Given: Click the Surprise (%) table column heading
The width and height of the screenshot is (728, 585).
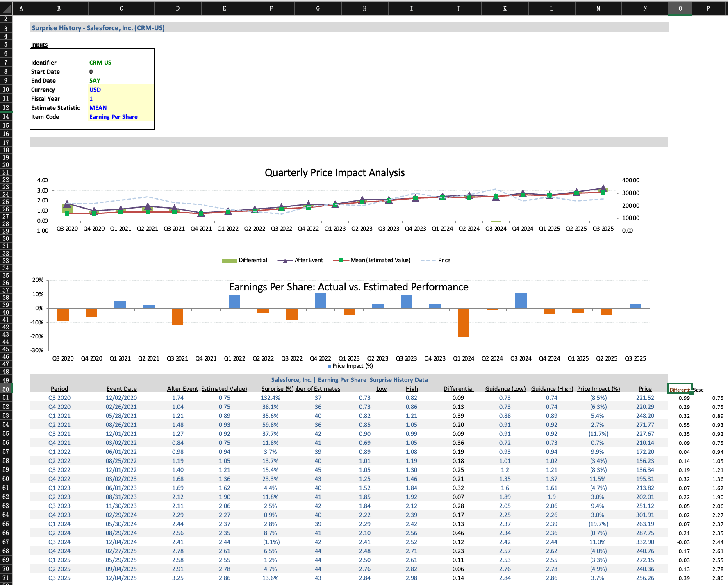Looking at the screenshot, I should pos(277,389).
